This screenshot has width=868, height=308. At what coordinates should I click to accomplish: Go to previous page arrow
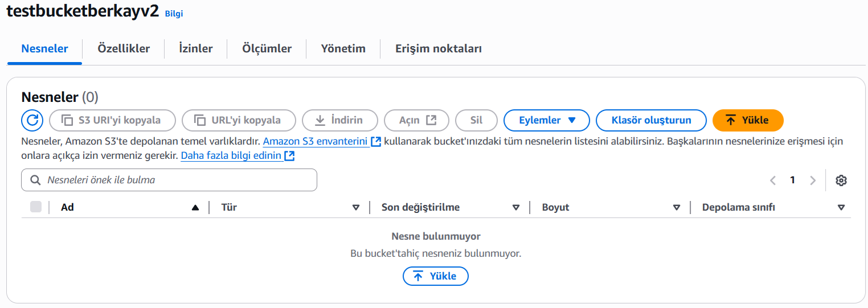point(773,180)
